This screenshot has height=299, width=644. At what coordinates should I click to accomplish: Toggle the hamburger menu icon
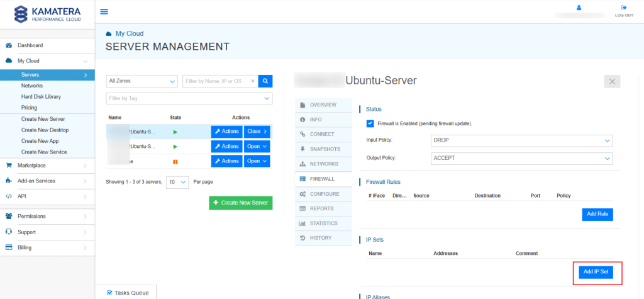click(x=104, y=11)
